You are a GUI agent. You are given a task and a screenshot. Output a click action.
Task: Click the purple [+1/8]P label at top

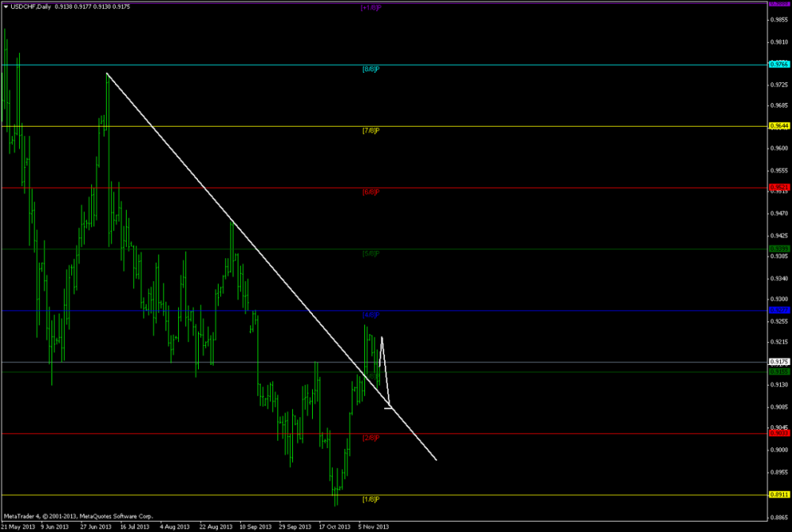(371, 8)
